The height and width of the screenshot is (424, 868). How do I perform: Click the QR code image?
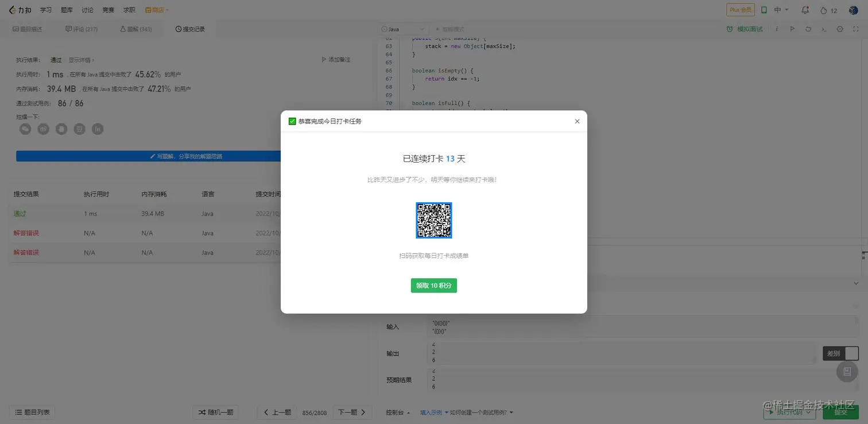(x=434, y=220)
